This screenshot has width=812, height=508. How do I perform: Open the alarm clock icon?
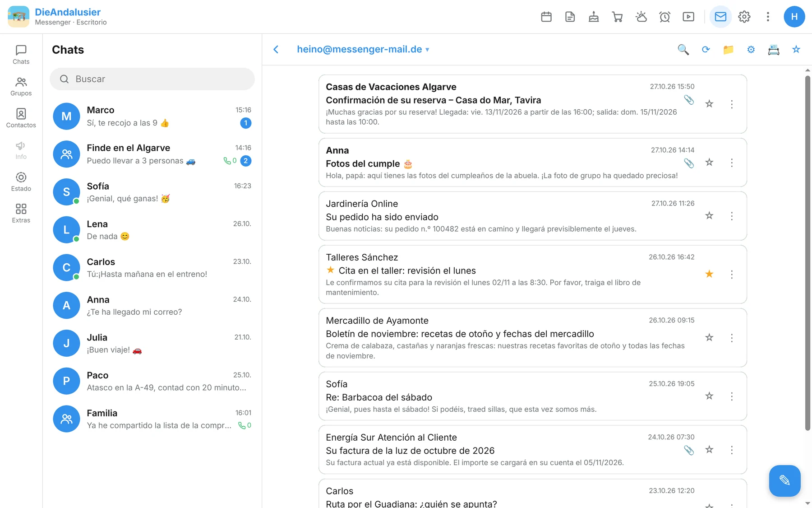pos(665,17)
